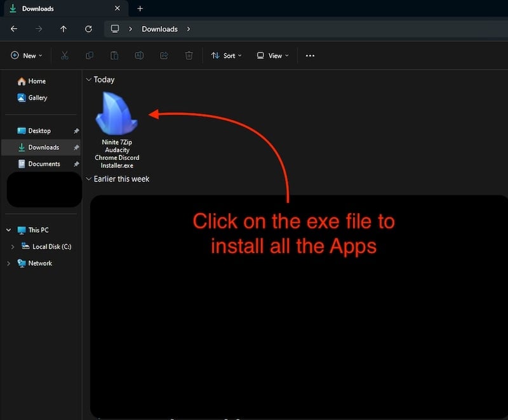Paste using the Paste toolbar icon
This screenshot has height=420, width=508.
tap(114, 56)
